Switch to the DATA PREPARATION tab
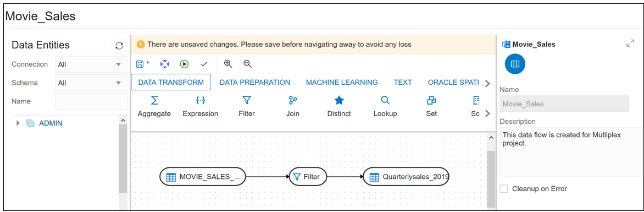The image size is (644, 212). (x=254, y=83)
